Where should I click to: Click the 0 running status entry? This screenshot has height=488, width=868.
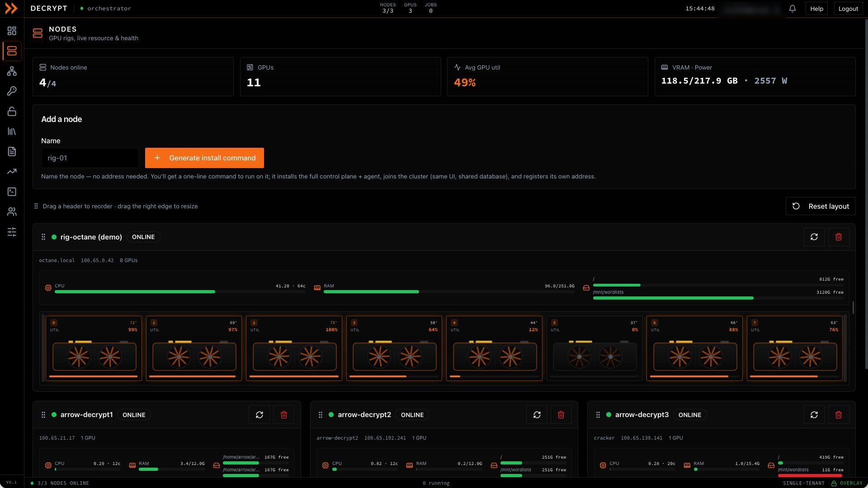[436, 483]
